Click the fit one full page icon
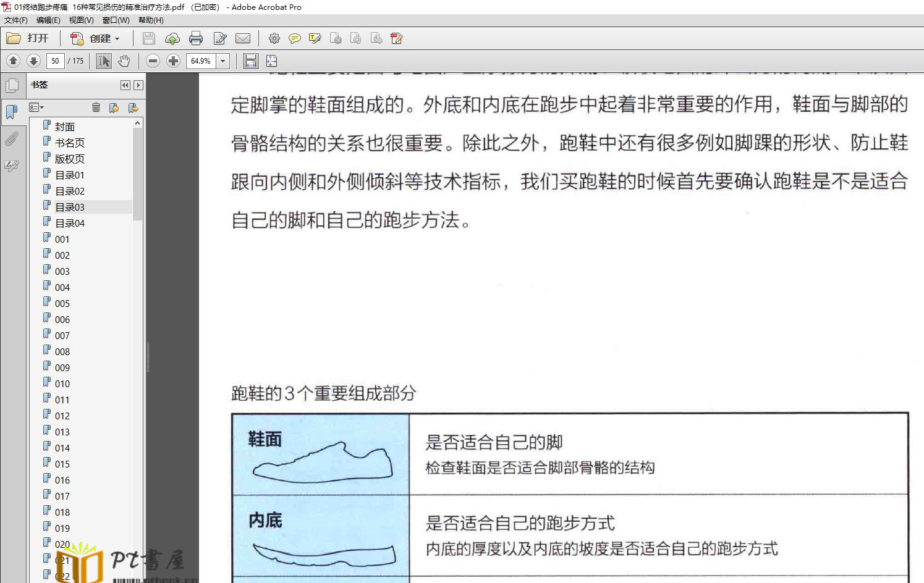The height and width of the screenshot is (583, 924). (271, 61)
